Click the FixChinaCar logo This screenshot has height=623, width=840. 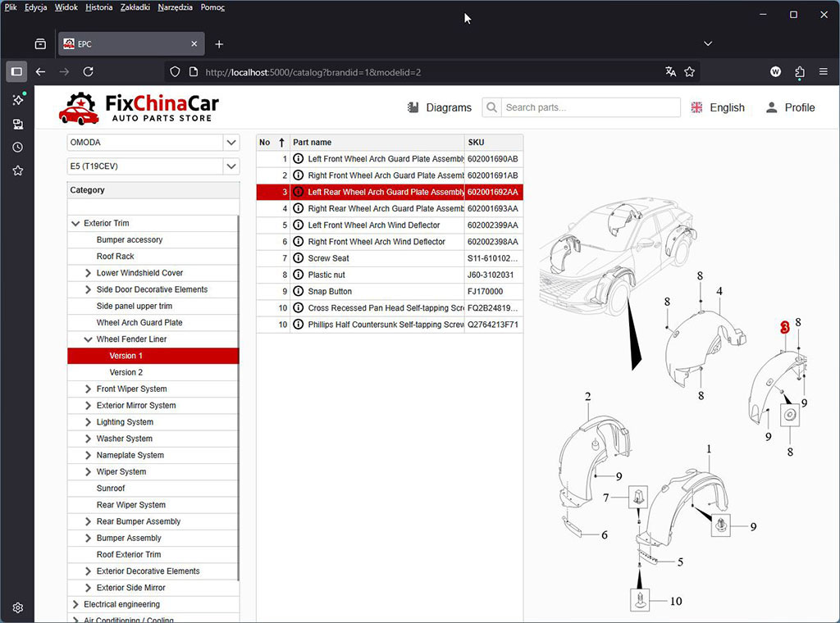(x=139, y=107)
